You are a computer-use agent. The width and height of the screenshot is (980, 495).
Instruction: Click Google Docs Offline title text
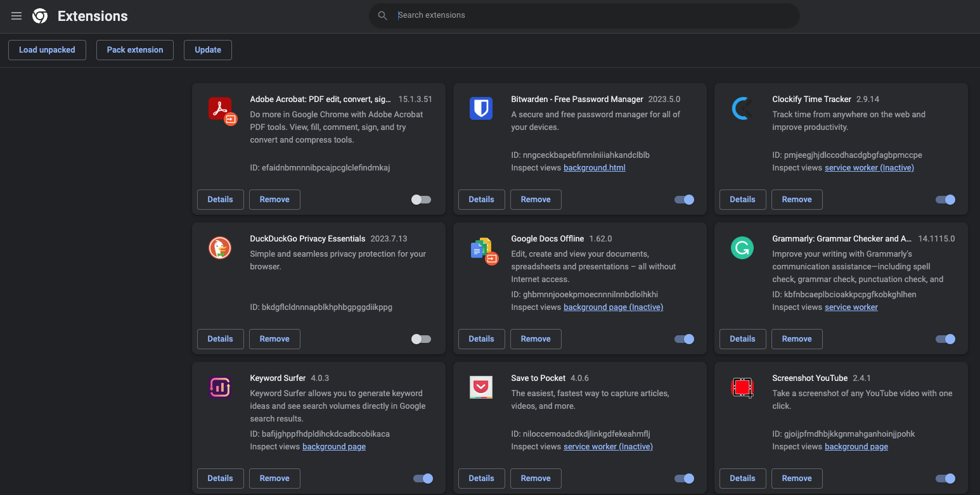tap(548, 239)
